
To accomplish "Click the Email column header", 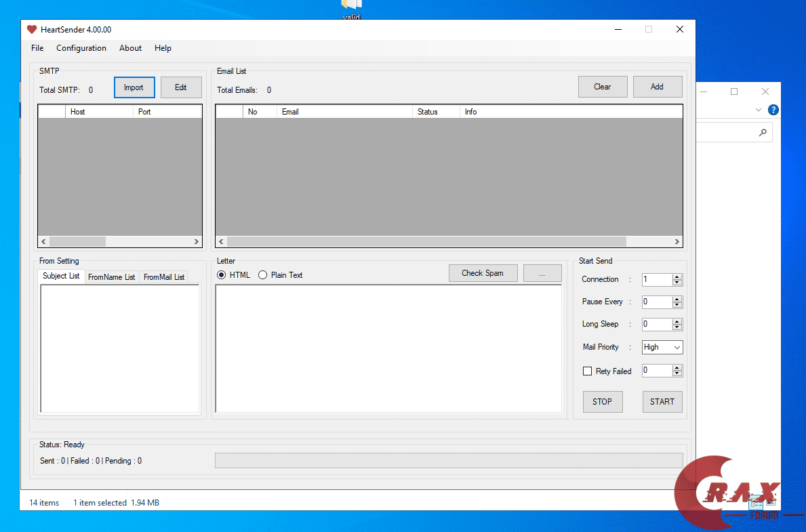I will click(344, 112).
